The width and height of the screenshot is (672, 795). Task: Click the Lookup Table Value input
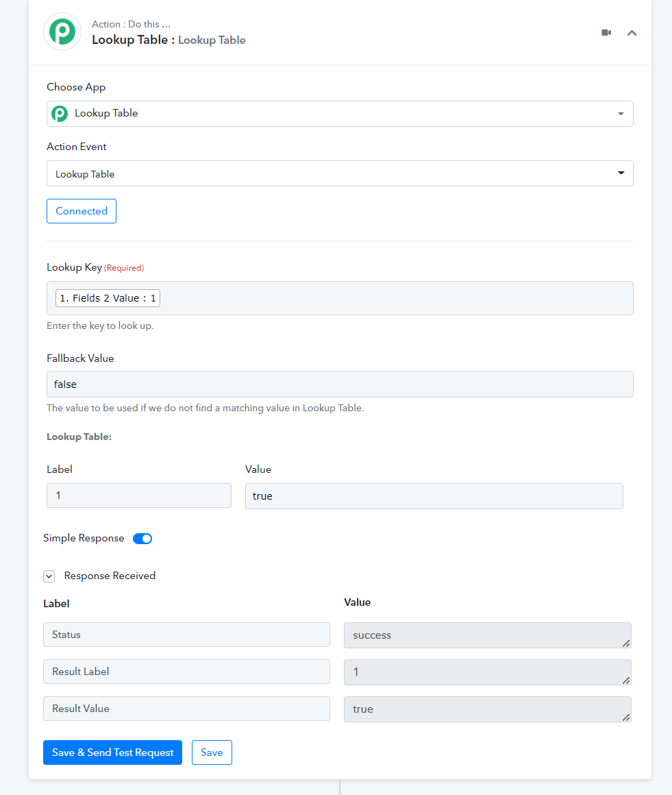[x=434, y=496]
